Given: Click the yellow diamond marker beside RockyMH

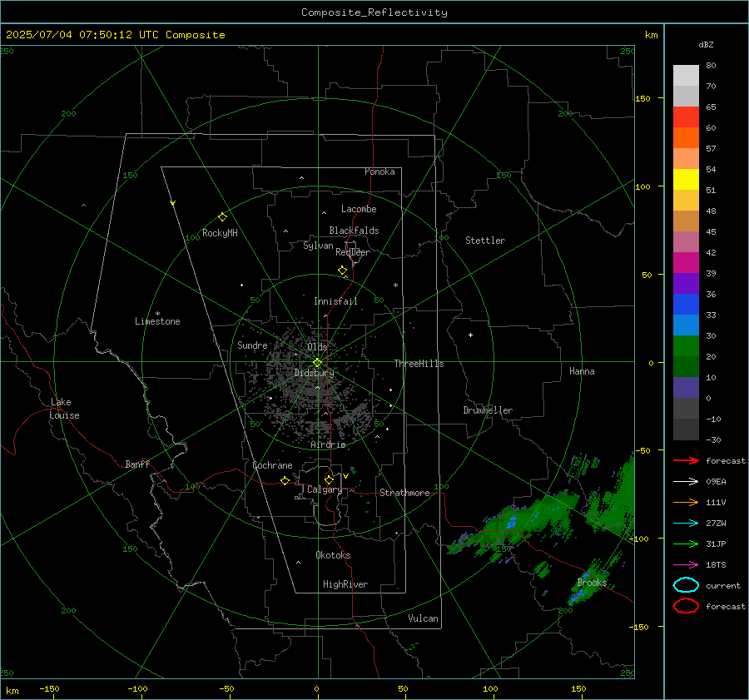Looking at the screenshot, I should pos(222,217).
